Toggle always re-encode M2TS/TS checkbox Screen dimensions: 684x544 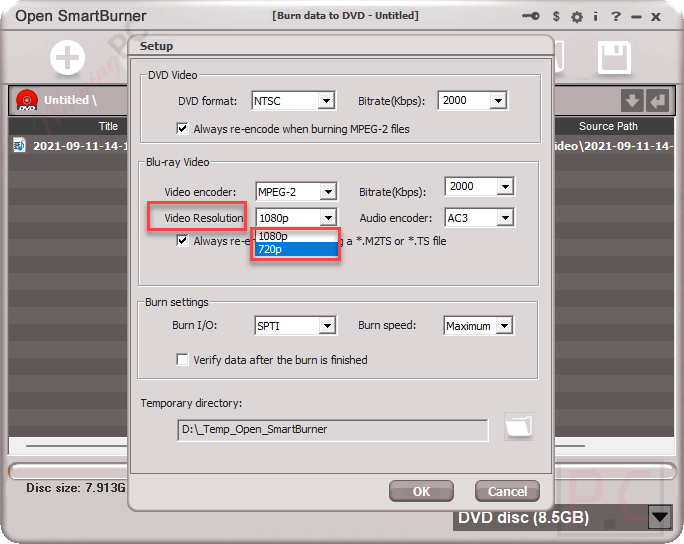pyautogui.click(x=182, y=240)
